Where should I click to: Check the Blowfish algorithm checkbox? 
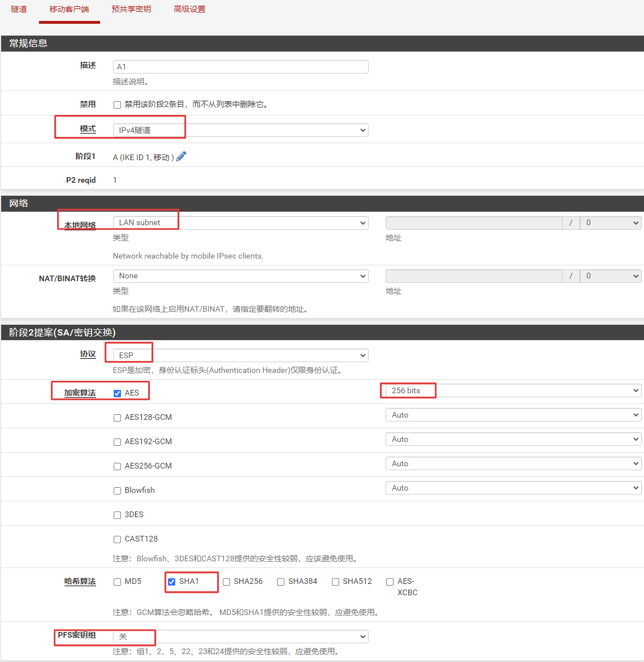pyautogui.click(x=117, y=491)
